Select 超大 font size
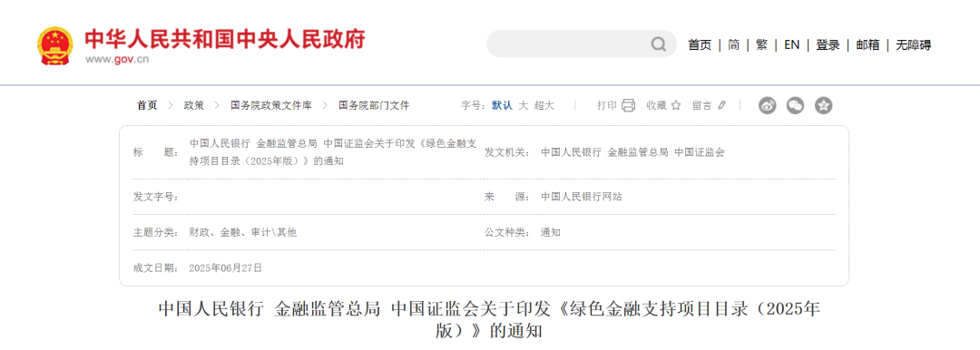This screenshot has height=350, width=980. (544, 105)
